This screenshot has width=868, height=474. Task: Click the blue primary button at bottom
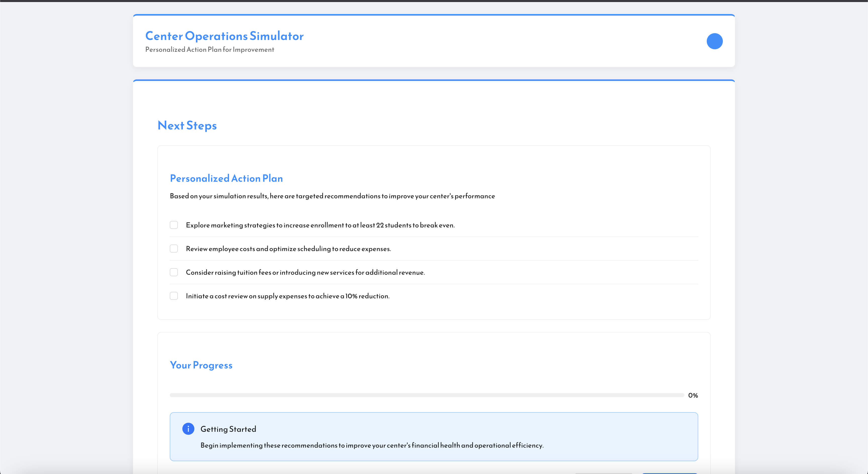pyautogui.click(x=669, y=473)
